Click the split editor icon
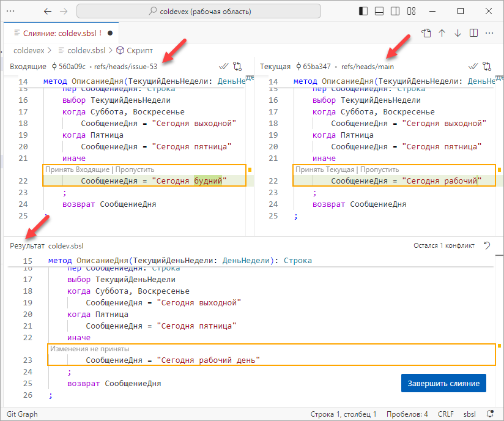Viewport: 504px width, 421px height. point(473,33)
